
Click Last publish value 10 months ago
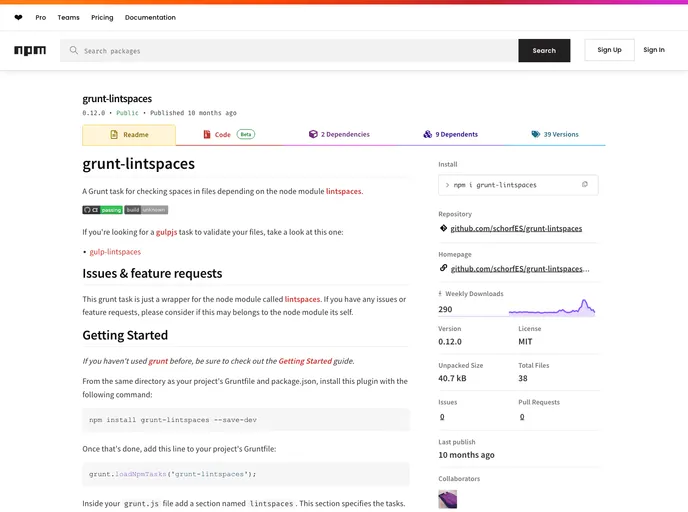[466, 455]
